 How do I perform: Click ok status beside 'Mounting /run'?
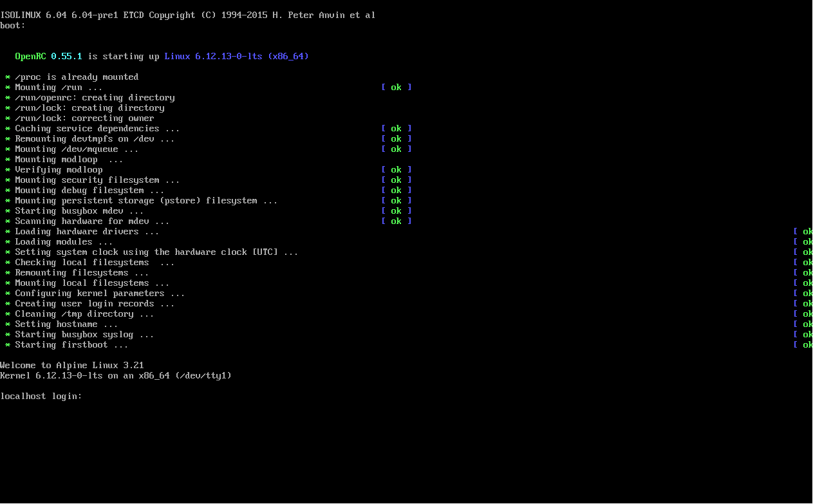[397, 88]
